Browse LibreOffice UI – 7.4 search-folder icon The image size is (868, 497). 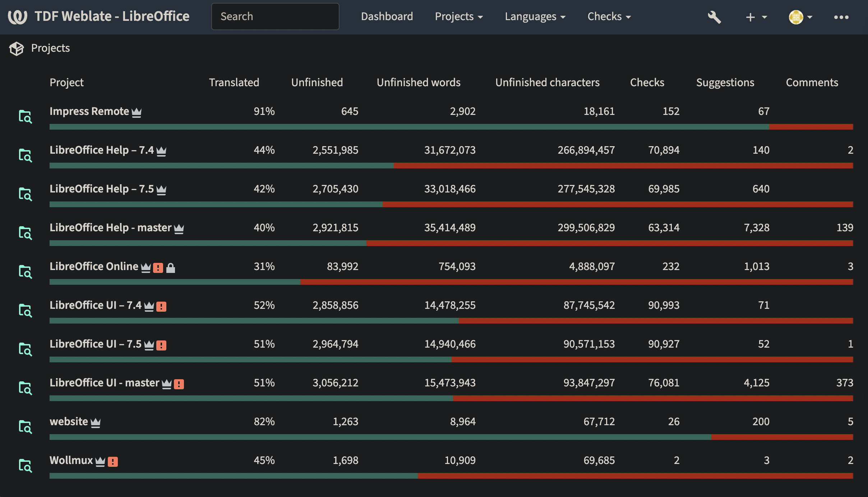click(x=25, y=310)
